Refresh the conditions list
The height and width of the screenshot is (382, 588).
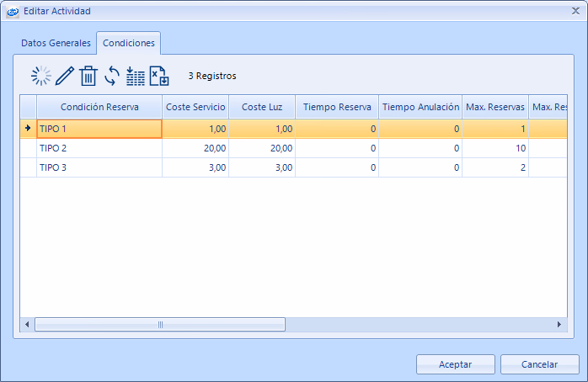click(112, 77)
